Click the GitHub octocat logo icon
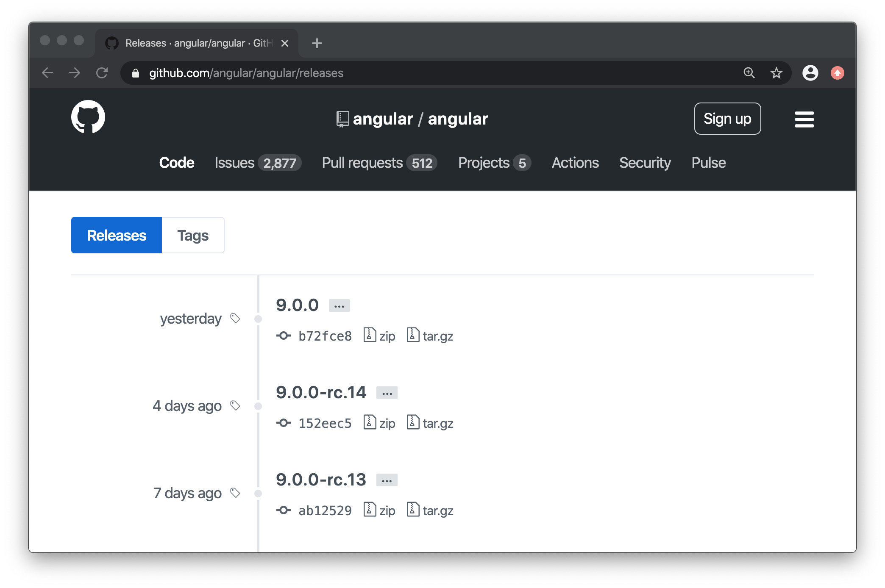 tap(89, 119)
